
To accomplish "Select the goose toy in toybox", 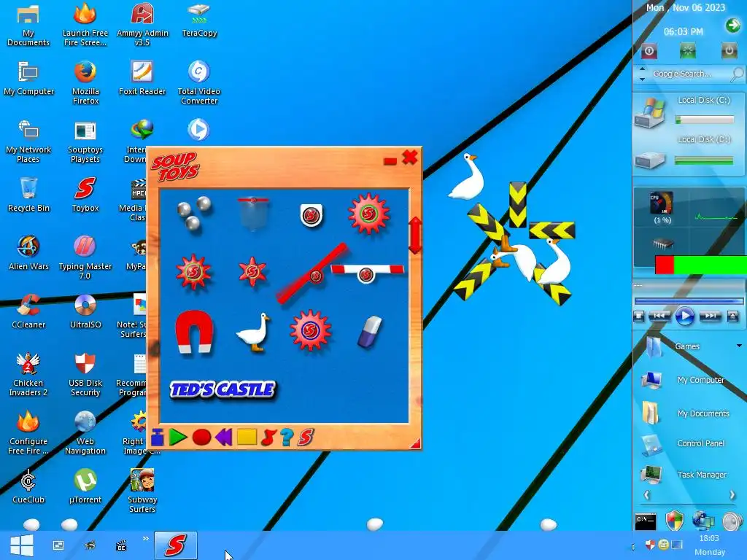I will [x=253, y=332].
